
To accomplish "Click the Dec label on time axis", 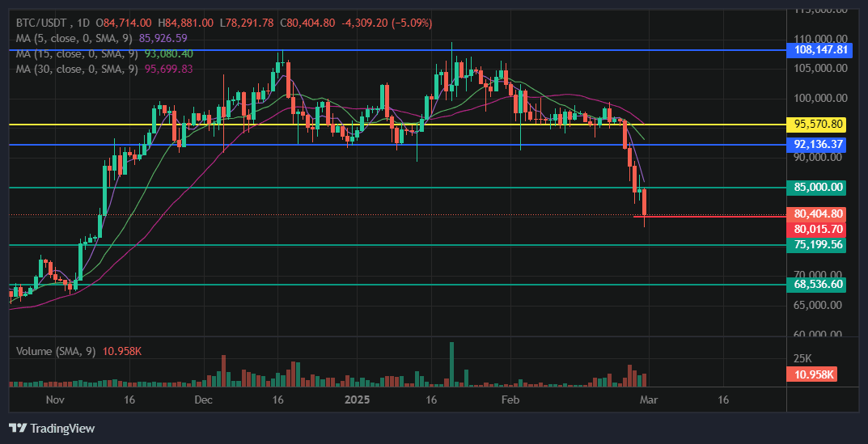I will click(x=203, y=400).
